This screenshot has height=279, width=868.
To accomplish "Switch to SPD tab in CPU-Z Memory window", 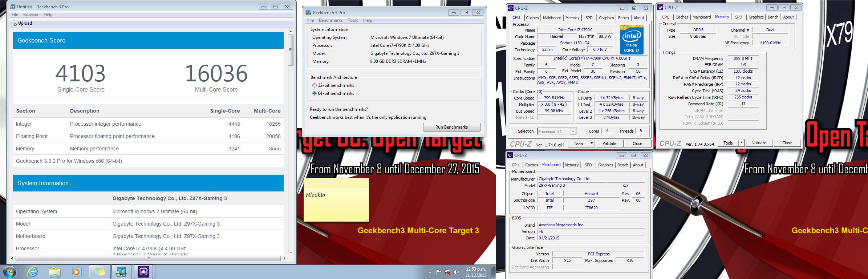I will click(739, 17).
